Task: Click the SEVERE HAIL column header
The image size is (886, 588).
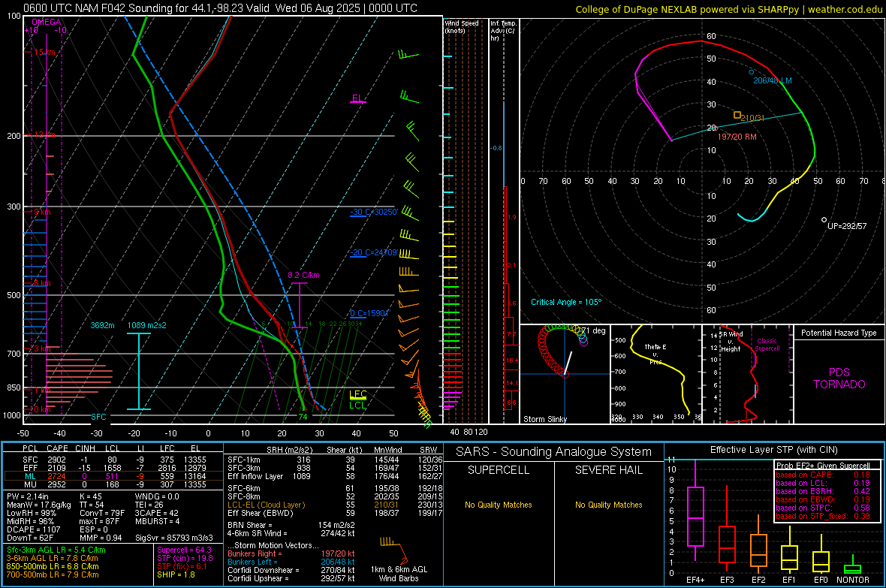Action: point(608,470)
